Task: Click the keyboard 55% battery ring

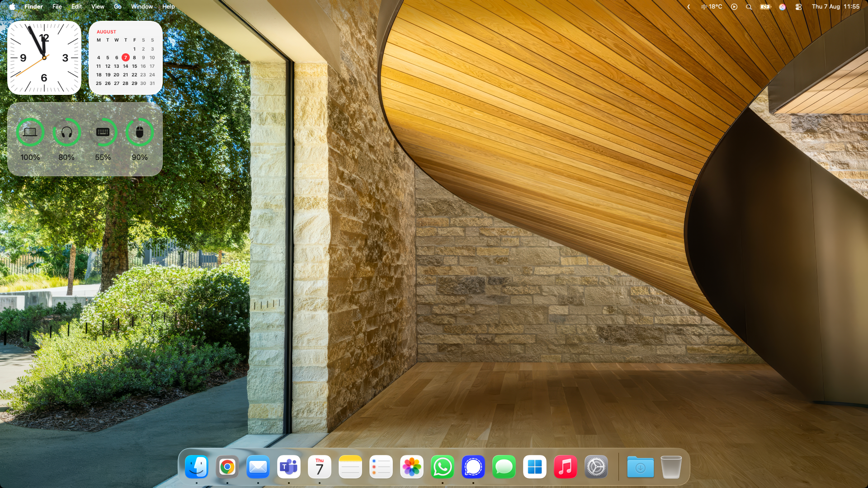Action: pos(103,132)
